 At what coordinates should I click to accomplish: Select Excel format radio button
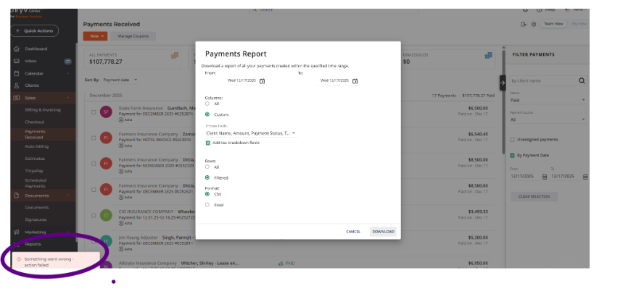(x=207, y=204)
